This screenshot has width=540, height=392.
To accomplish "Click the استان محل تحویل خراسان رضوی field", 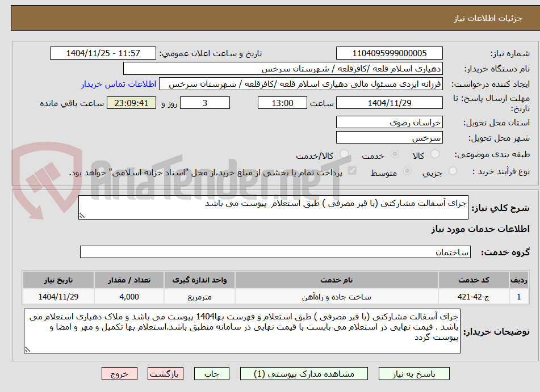I will click(x=389, y=122).
